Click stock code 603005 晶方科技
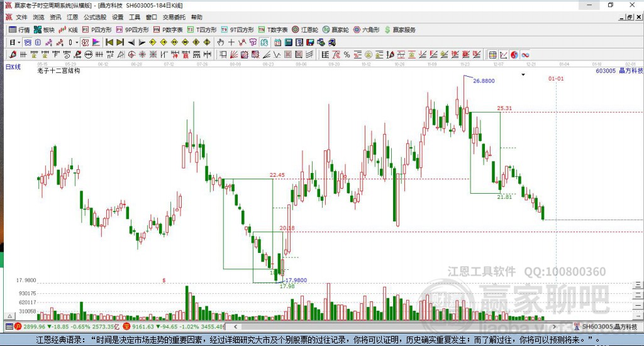The height and width of the screenshot is (346, 644). [x=619, y=70]
